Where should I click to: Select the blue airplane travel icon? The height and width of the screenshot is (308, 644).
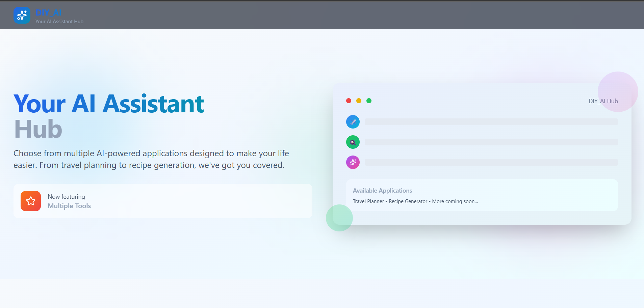(x=353, y=122)
